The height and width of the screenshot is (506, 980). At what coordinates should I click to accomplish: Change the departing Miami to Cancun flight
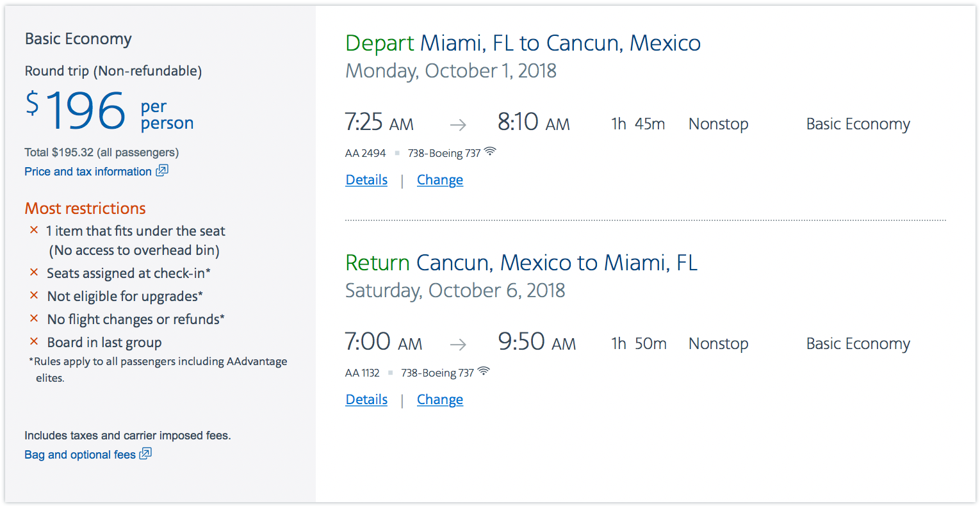pos(440,180)
